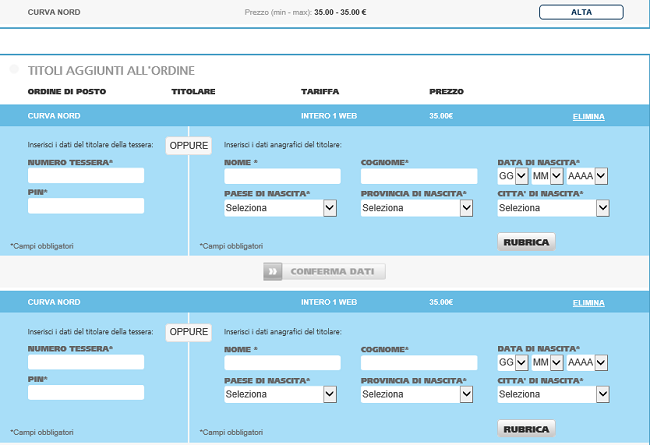Focus the first ticket Nome field

click(282, 176)
